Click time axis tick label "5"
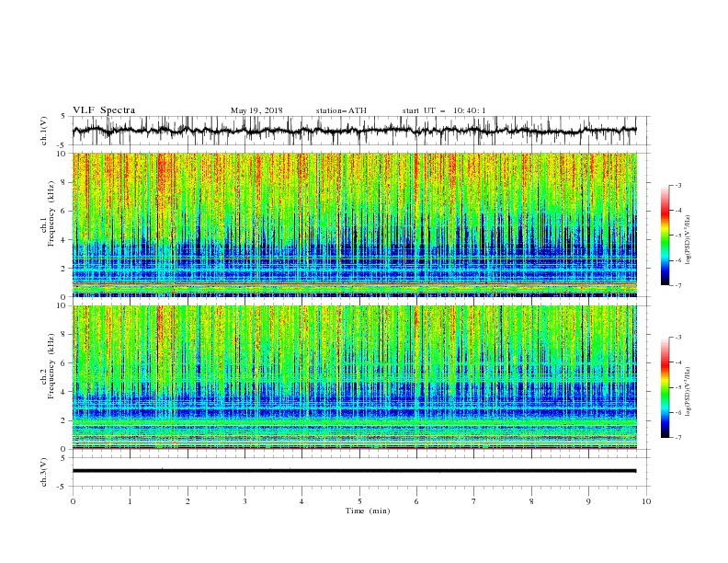This screenshot has width=728, height=563. [359, 501]
